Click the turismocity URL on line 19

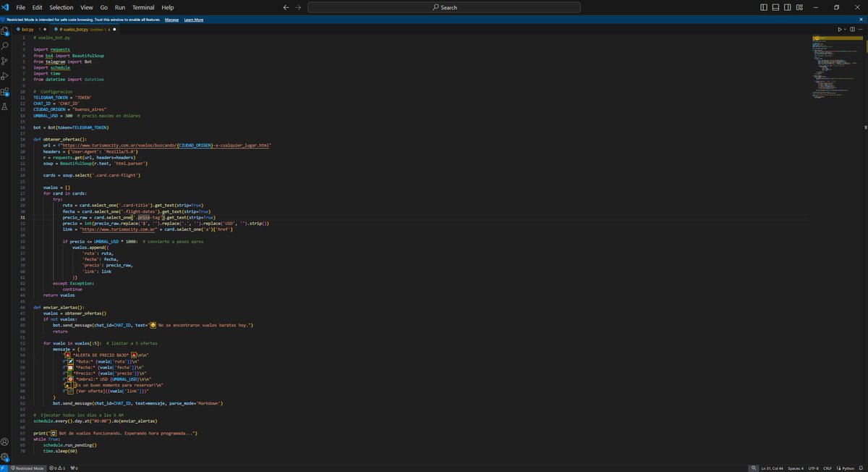(x=166, y=145)
